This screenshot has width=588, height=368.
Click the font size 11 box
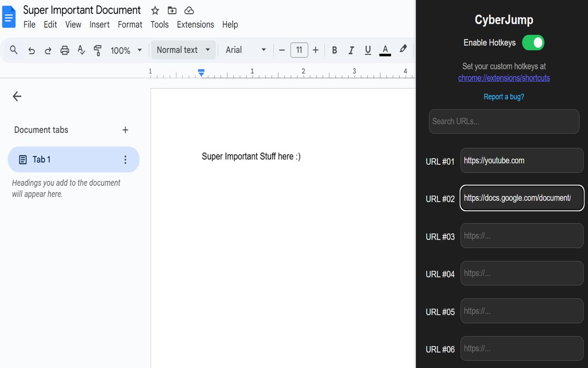pyautogui.click(x=299, y=50)
